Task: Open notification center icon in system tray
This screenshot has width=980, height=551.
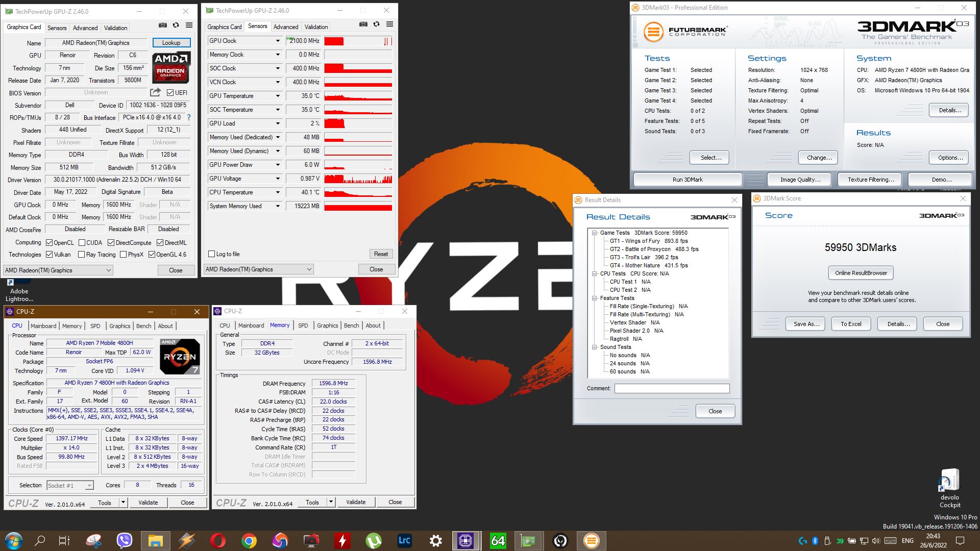Action: (960, 541)
